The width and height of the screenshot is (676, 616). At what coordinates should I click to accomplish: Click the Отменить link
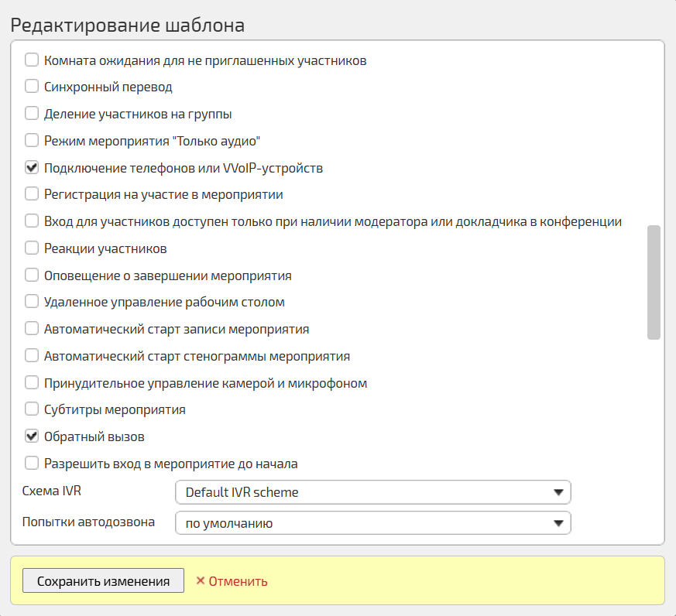[232, 581]
